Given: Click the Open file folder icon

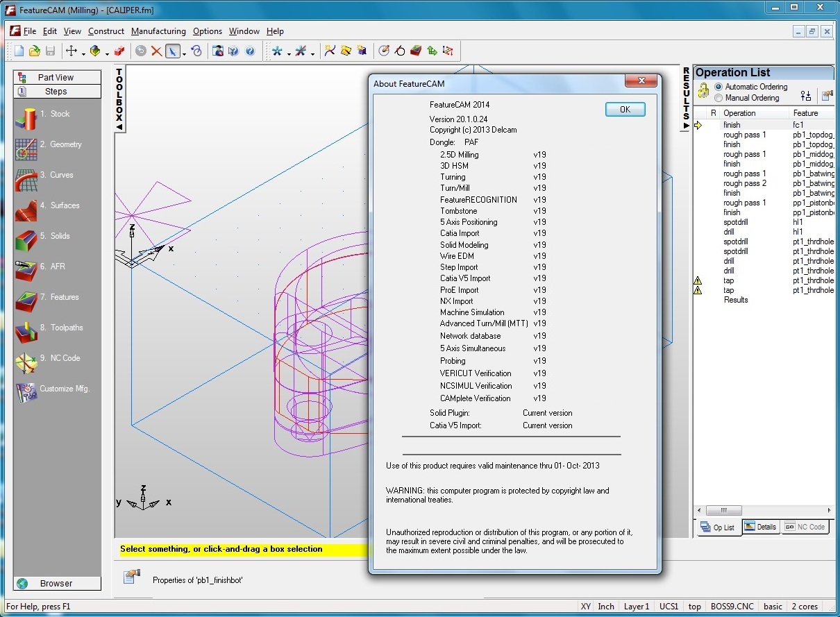Looking at the screenshot, I should point(35,51).
